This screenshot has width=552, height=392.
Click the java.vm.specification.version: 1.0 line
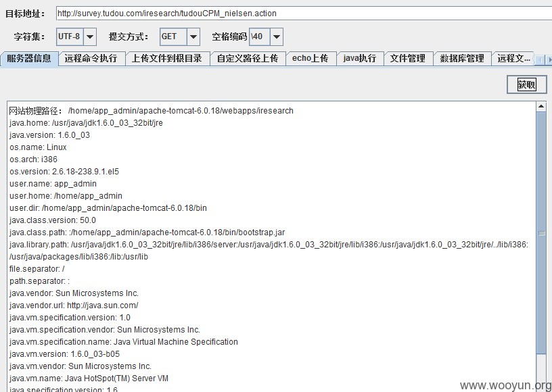[x=70, y=318]
